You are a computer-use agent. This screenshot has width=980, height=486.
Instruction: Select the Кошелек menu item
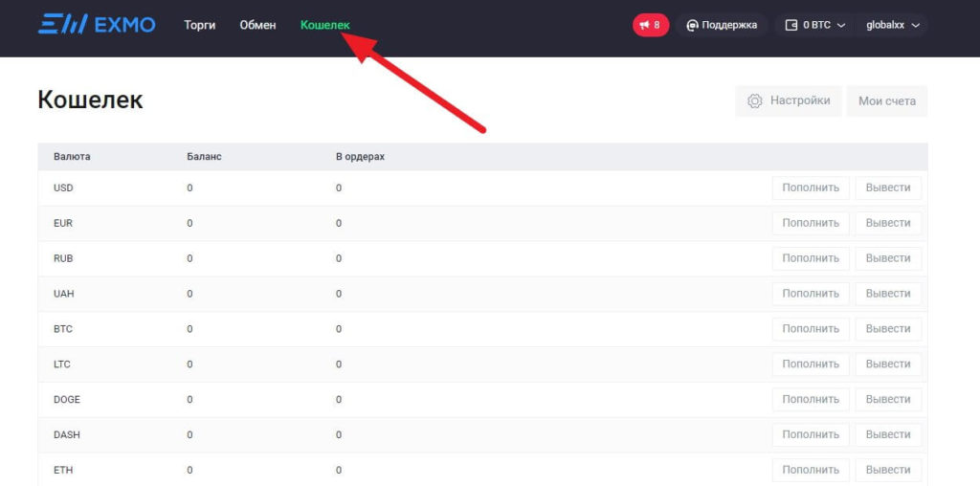(x=325, y=25)
